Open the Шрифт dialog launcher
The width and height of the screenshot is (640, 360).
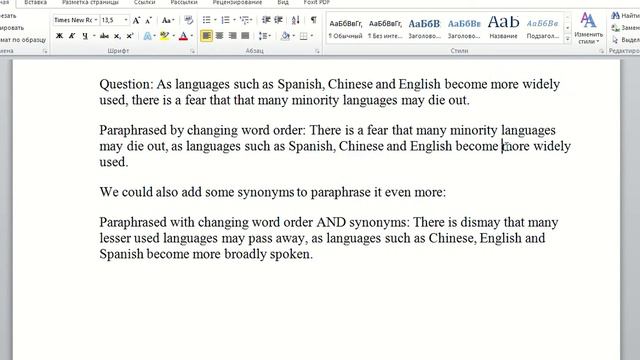pyautogui.click(x=192, y=51)
